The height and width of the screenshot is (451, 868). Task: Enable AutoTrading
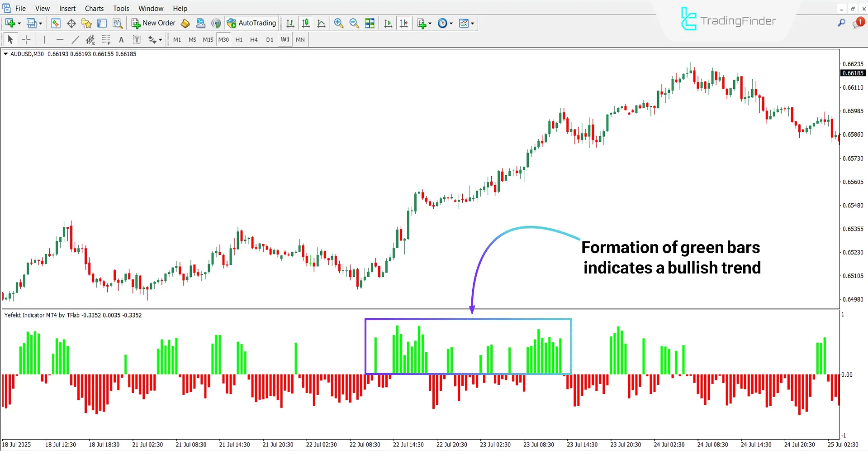click(251, 23)
